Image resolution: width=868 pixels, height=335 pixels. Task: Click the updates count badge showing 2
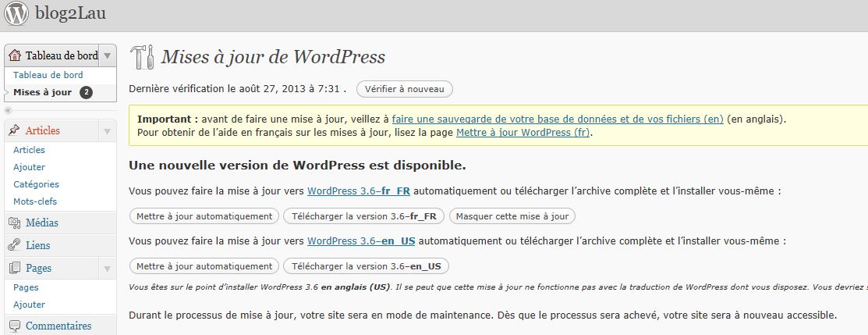click(x=86, y=93)
